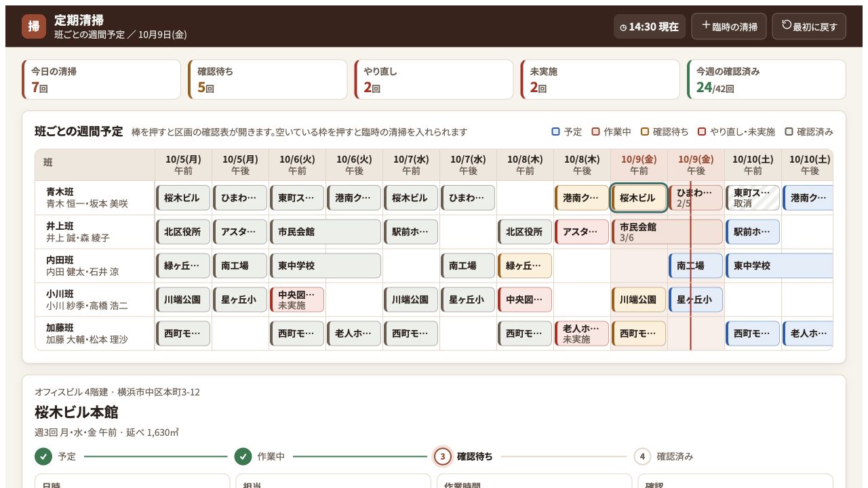
Task: Open 小川班's 未実施 block on 10/6(火) 午前
Action: click(297, 300)
